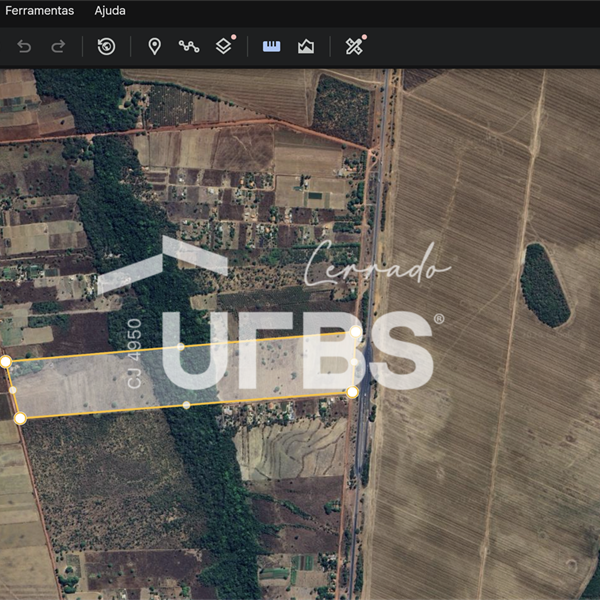Click the CJ 4950 label on the map
This screenshot has width=600, height=600.
(x=134, y=353)
